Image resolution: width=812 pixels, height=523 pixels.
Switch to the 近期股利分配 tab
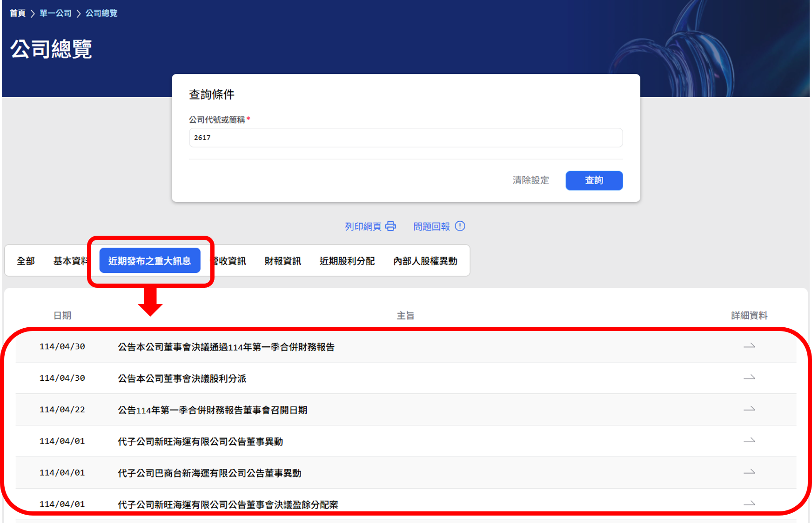point(347,261)
